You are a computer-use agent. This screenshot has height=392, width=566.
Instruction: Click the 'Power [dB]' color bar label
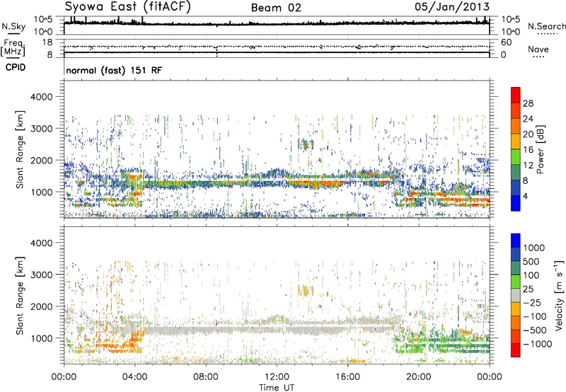[x=541, y=149]
